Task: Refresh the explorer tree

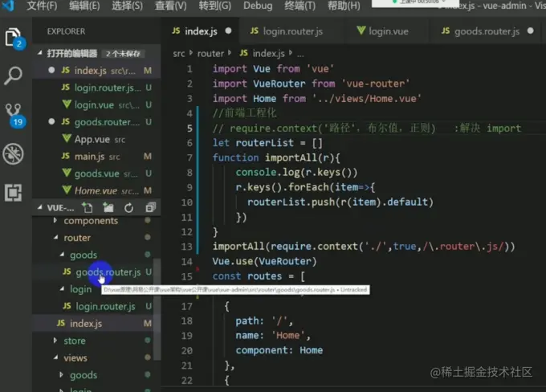Action: (128, 208)
